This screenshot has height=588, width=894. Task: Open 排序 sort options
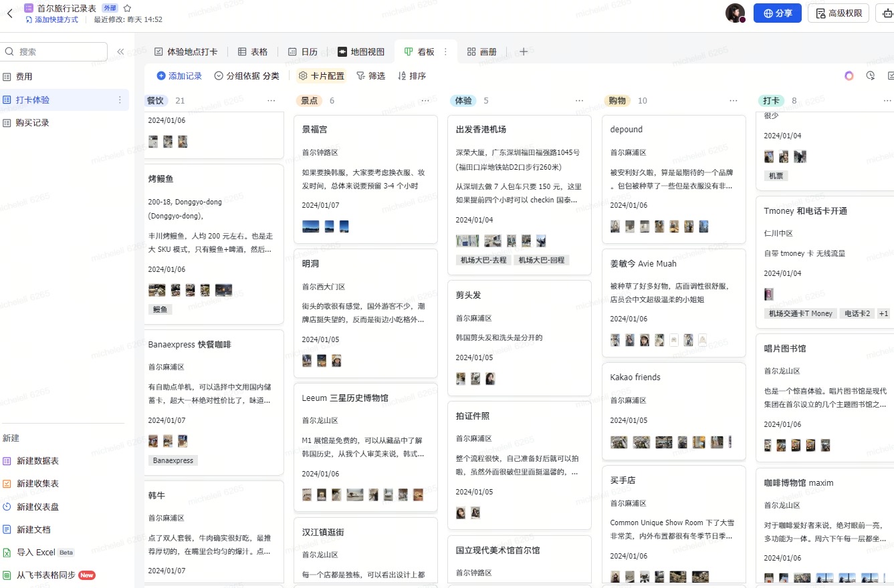[x=411, y=76]
